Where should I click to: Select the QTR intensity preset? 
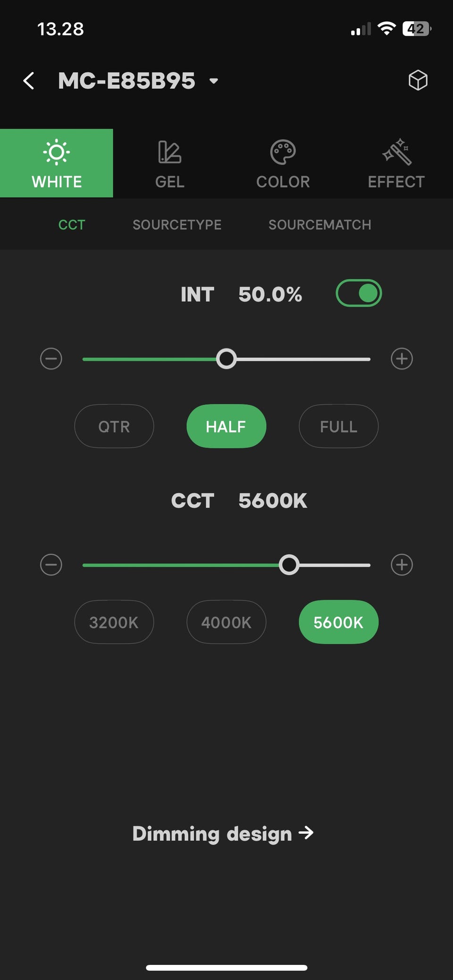click(x=114, y=426)
